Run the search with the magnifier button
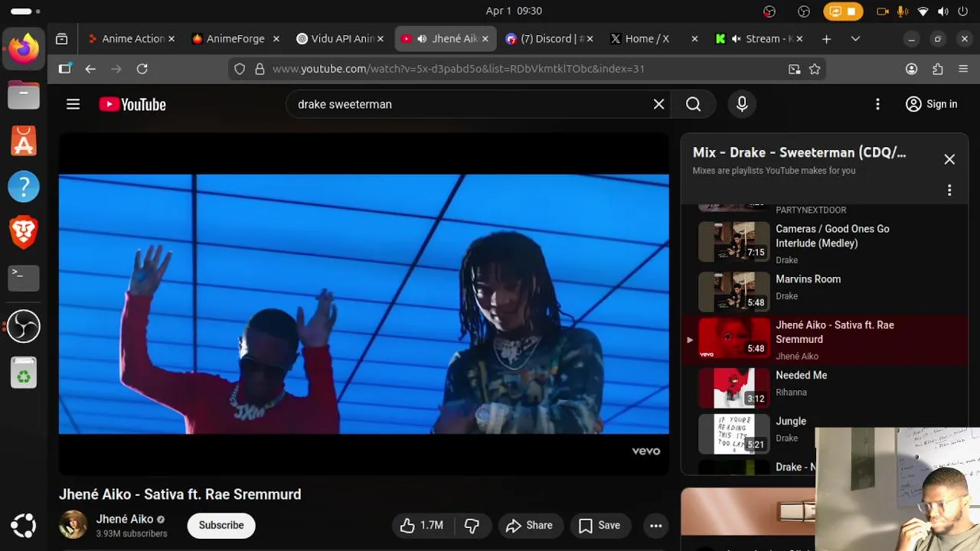Viewport: 980px width, 551px height. coord(693,104)
